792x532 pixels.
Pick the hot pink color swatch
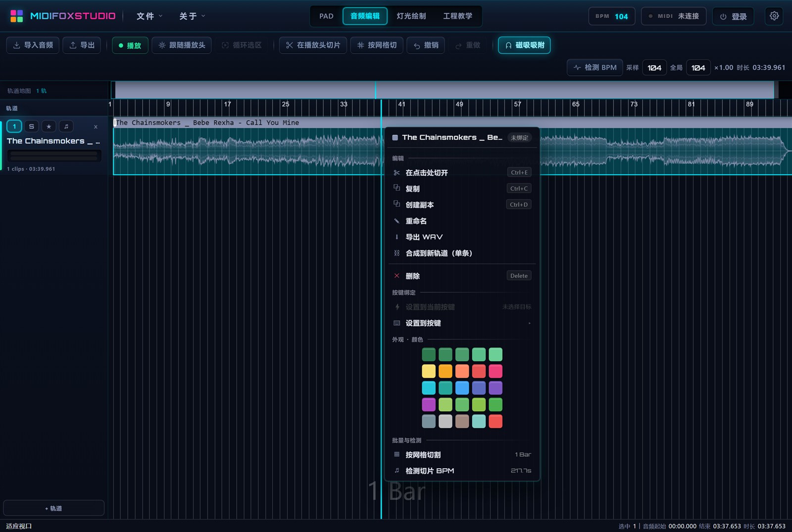tap(495, 371)
